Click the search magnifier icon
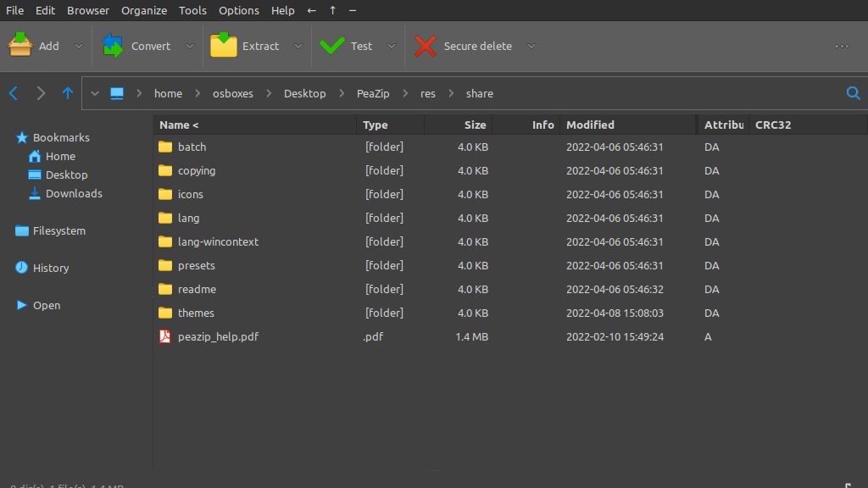868x488 pixels. click(x=853, y=93)
